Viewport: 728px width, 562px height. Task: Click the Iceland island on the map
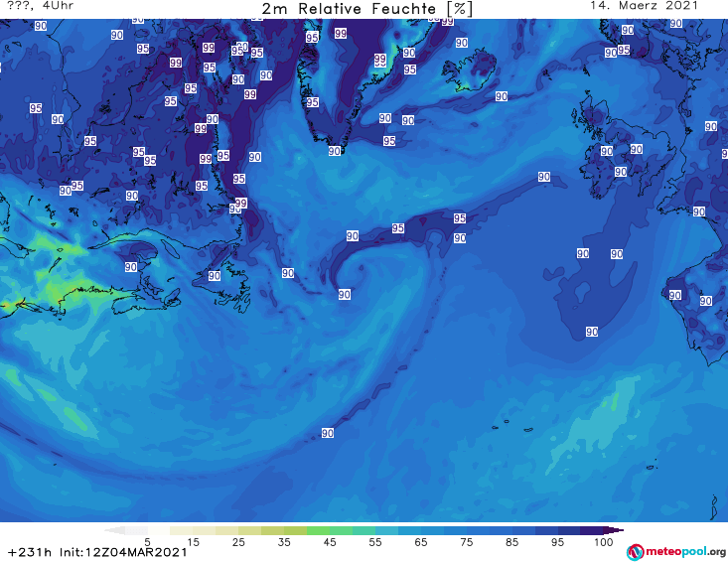pyautogui.click(x=469, y=71)
